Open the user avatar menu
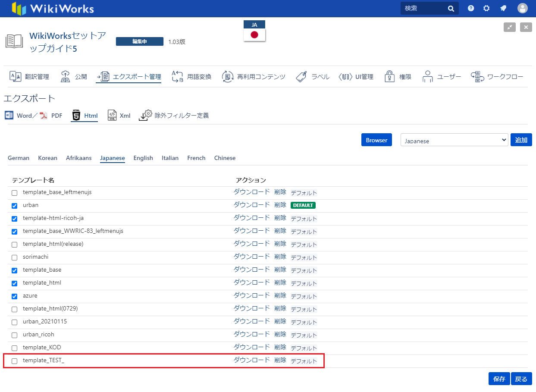This screenshot has width=536, height=392. click(x=523, y=8)
